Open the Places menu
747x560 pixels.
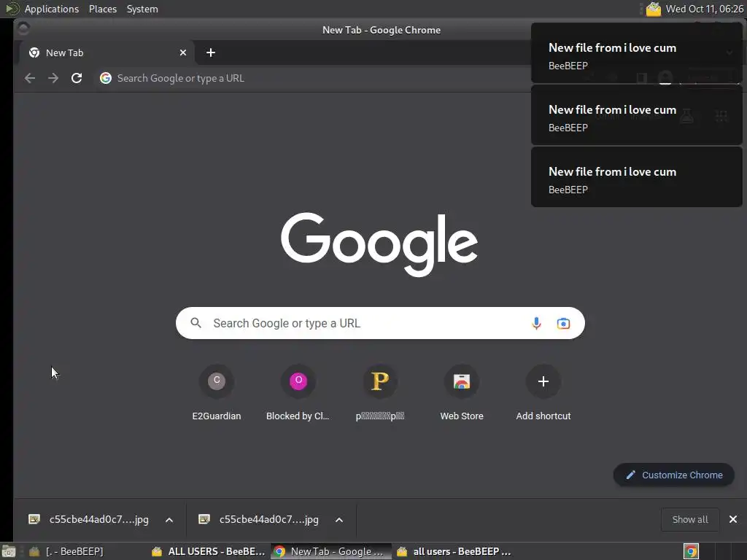coord(102,9)
